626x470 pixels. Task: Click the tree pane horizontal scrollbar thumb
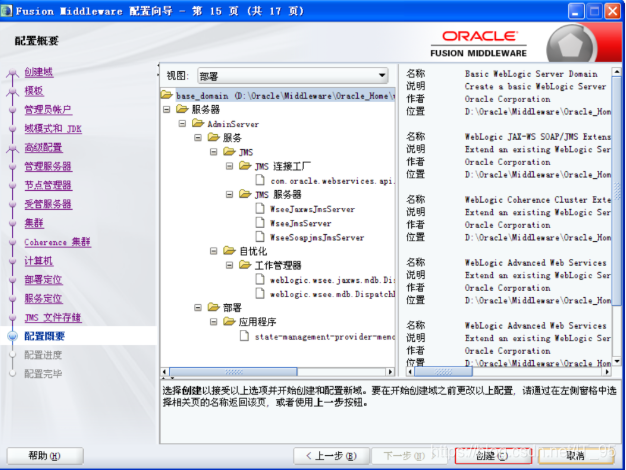pos(233,372)
